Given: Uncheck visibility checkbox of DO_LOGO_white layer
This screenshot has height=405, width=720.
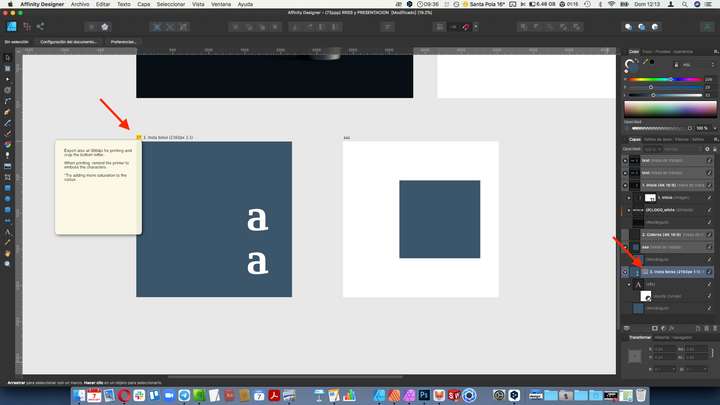Looking at the screenshot, I should (x=709, y=210).
